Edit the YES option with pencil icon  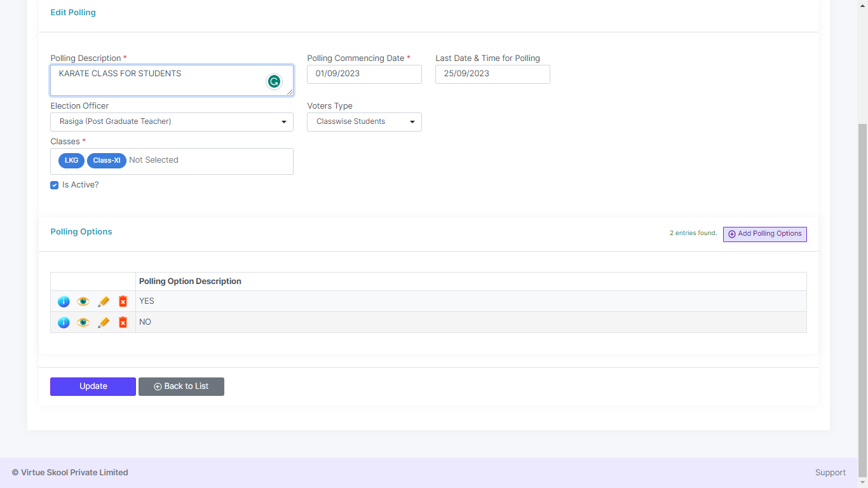(104, 302)
